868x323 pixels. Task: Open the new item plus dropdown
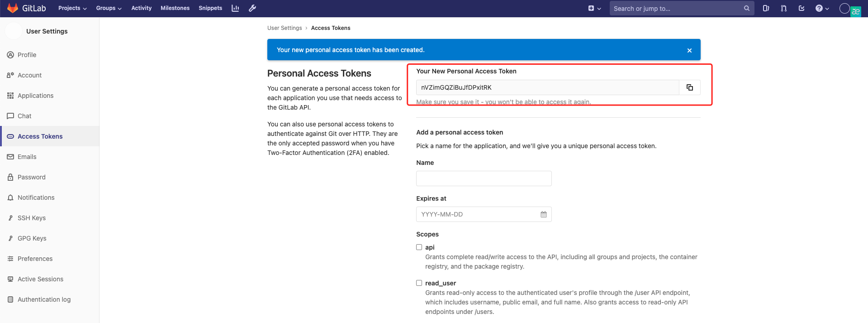click(x=594, y=8)
